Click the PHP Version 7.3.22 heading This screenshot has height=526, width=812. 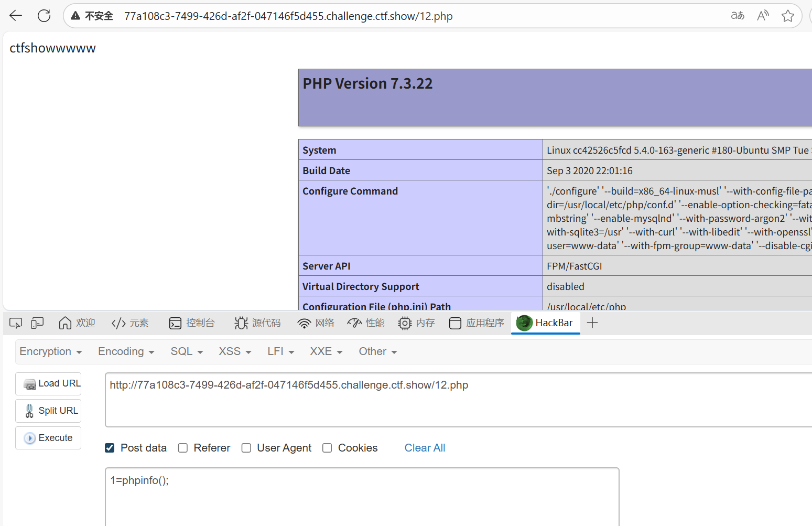(x=367, y=83)
